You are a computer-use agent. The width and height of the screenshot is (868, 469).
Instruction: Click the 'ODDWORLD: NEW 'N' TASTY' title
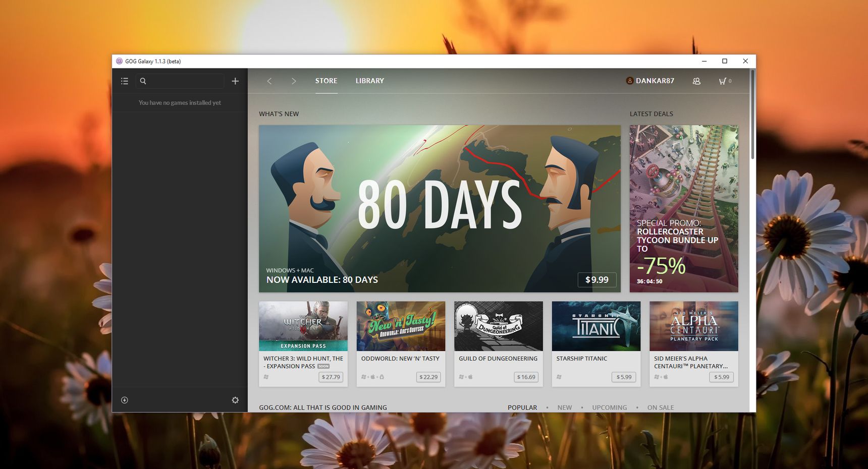point(400,359)
